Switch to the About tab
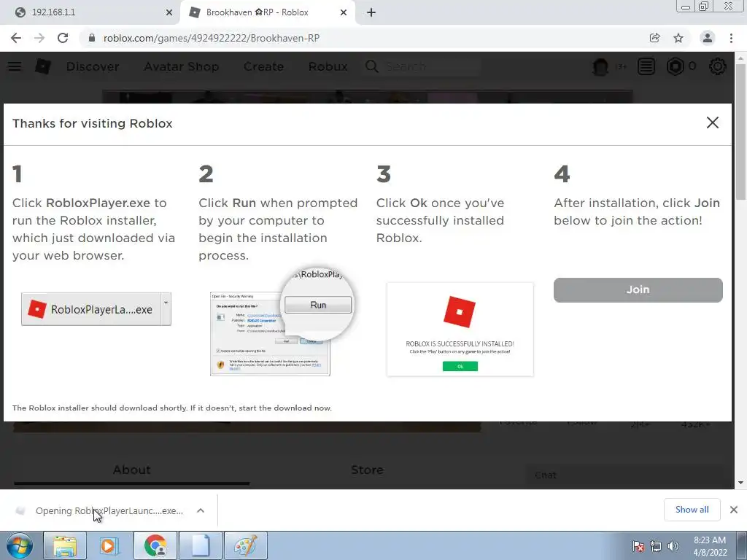This screenshot has width=747, height=560. point(131,470)
